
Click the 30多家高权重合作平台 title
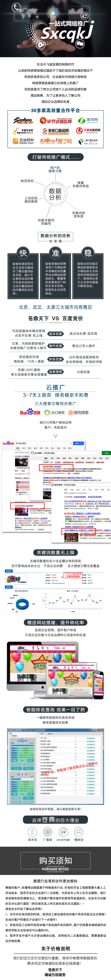(x=55, y=110)
